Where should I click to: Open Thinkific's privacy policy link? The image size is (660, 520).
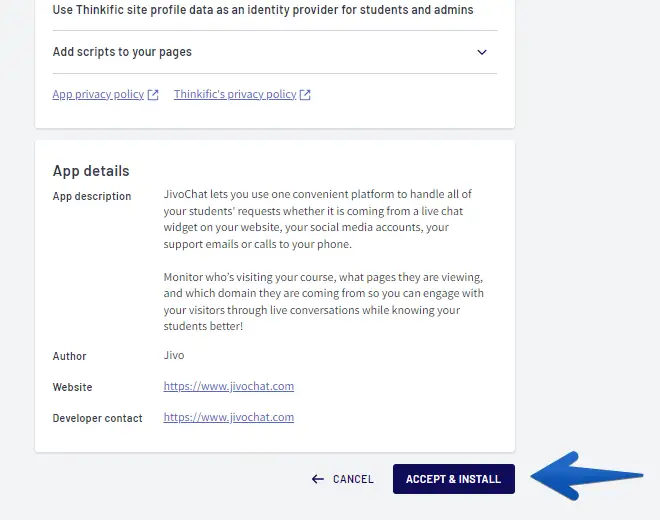pos(235,95)
